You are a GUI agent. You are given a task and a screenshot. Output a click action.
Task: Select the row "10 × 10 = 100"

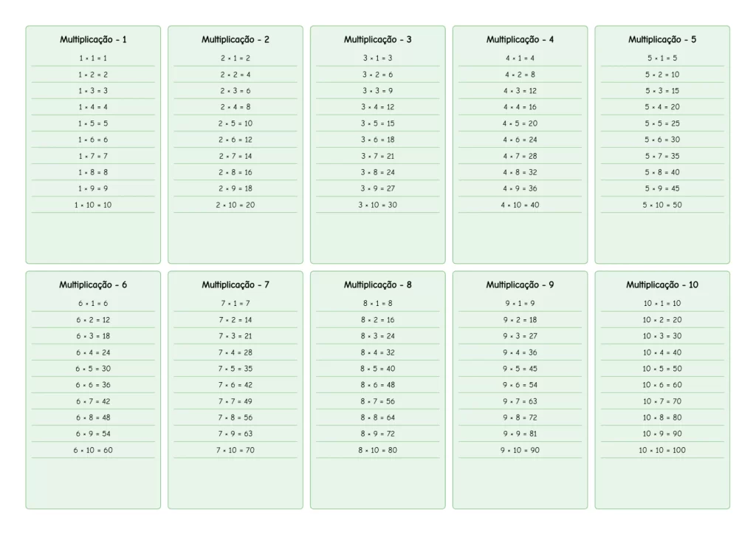click(x=662, y=450)
